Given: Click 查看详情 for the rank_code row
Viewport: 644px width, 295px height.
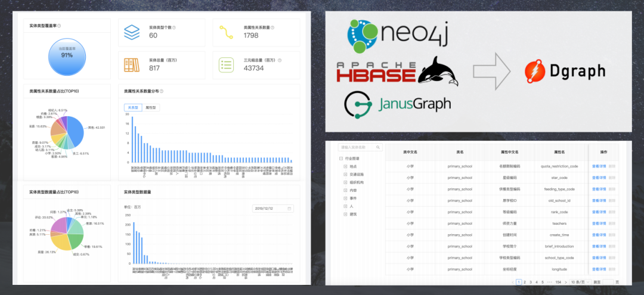Looking at the screenshot, I should coord(599,212).
